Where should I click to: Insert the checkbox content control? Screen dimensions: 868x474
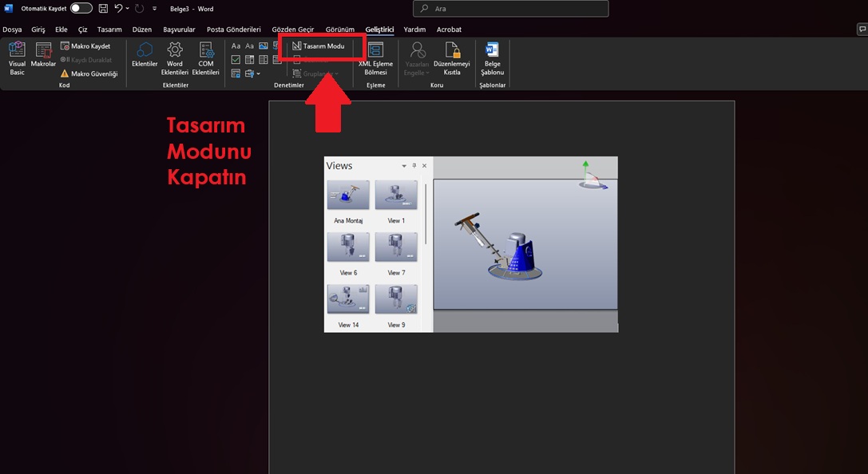tap(236, 60)
